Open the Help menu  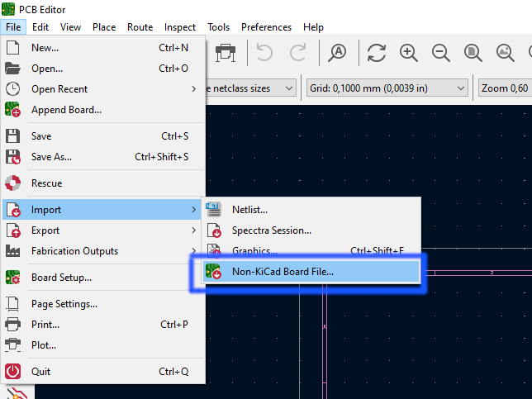click(313, 27)
